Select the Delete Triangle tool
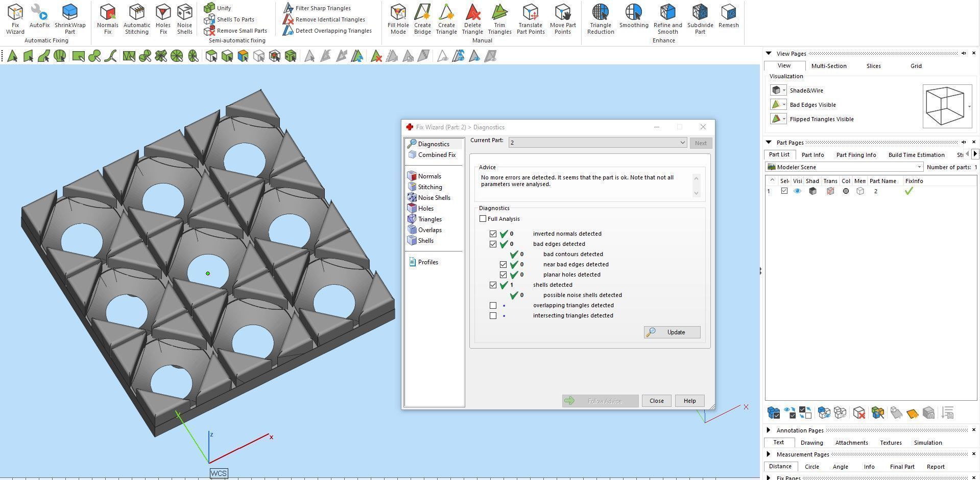The height and width of the screenshot is (480, 980). (x=472, y=19)
